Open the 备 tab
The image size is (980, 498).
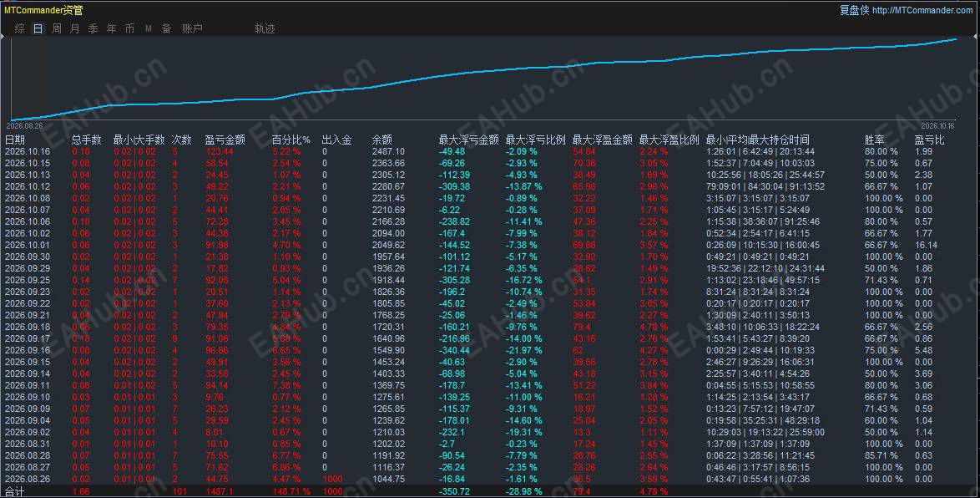pyautogui.click(x=166, y=28)
